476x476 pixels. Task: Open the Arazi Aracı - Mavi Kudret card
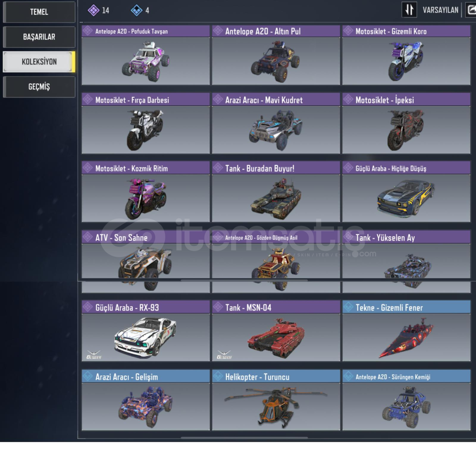coord(276,123)
